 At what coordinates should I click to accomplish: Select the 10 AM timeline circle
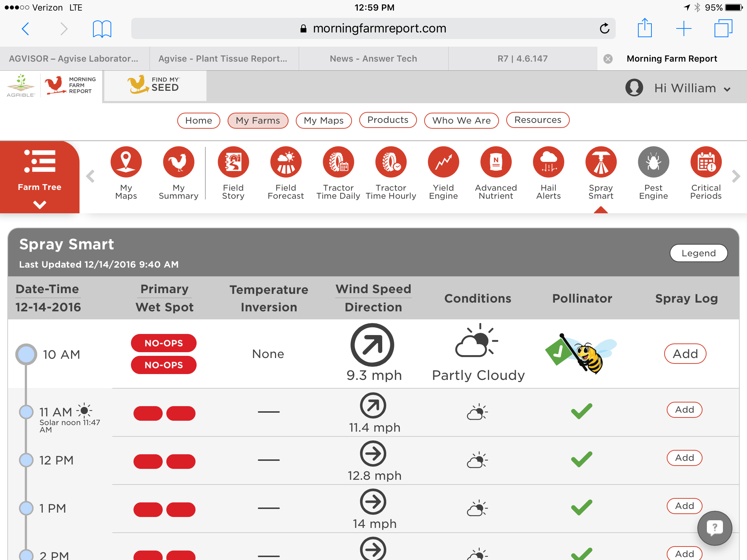[26, 354]
